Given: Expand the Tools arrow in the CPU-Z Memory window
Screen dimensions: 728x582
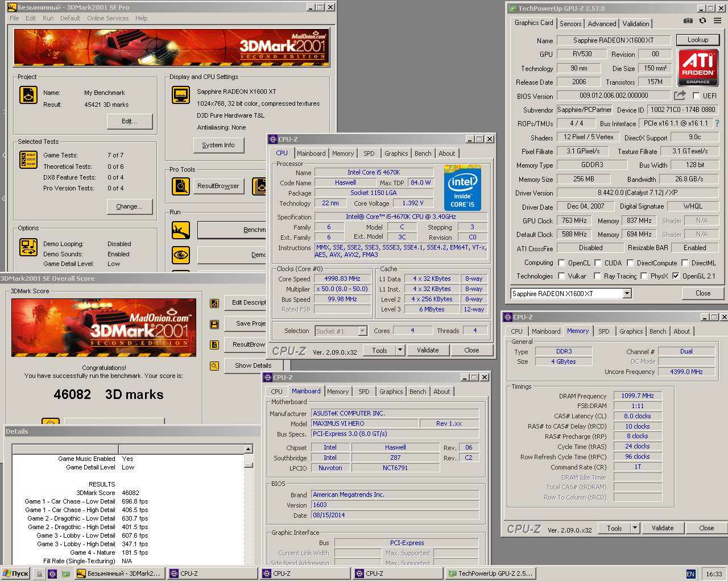Looking at the screenshot, I should click(635, 528).
